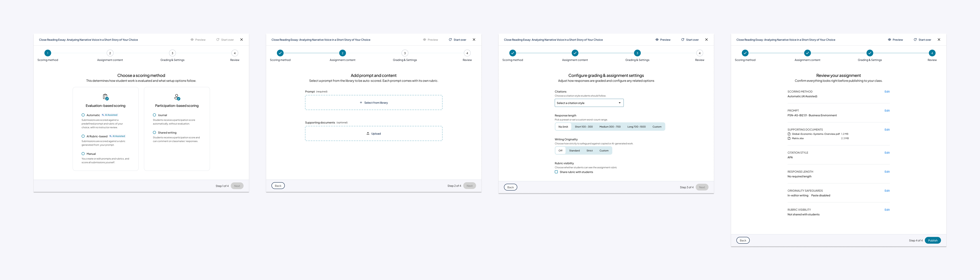Image resolution: width=980 pixels, height=280 pixels.
Task: Choose No limit response length
Action: 563,127
